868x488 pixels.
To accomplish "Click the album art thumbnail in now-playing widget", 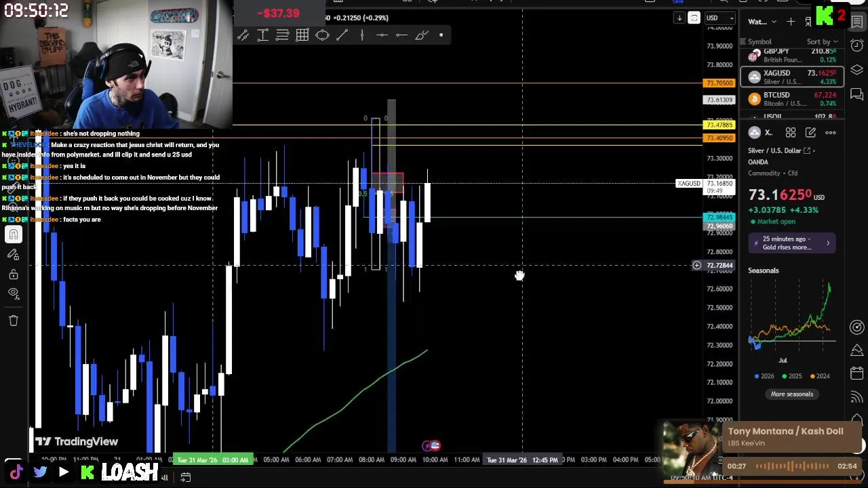I will pyautogui.click(x=692, y=449).
